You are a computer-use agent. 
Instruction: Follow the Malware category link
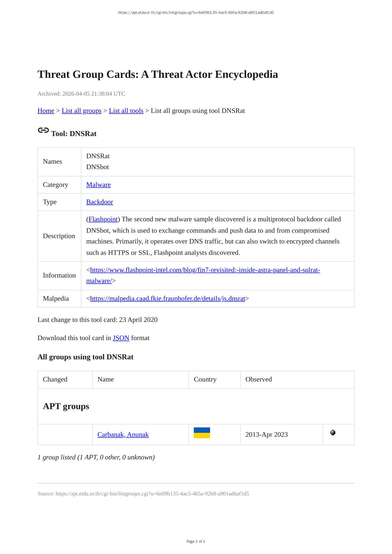tap(98, 185)
